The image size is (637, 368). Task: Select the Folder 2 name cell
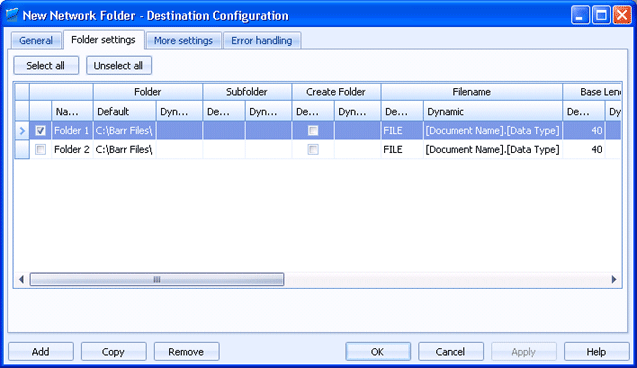click(x=72, y=149)
